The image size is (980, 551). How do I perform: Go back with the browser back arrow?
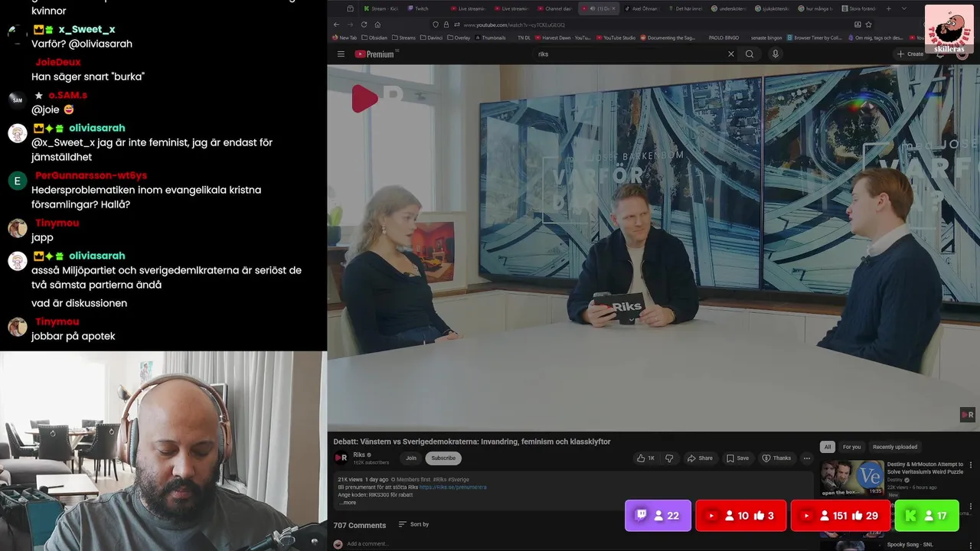pos(336,24)
